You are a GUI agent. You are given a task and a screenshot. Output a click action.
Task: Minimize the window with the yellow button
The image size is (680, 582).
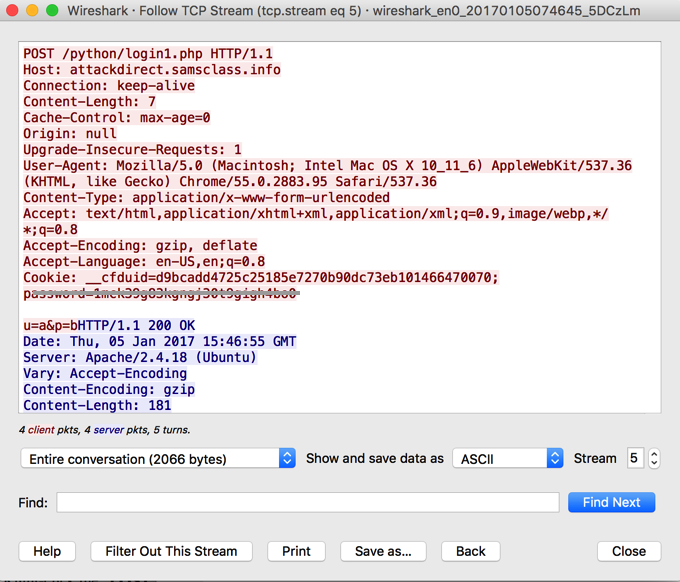click(x=32, y=11)
